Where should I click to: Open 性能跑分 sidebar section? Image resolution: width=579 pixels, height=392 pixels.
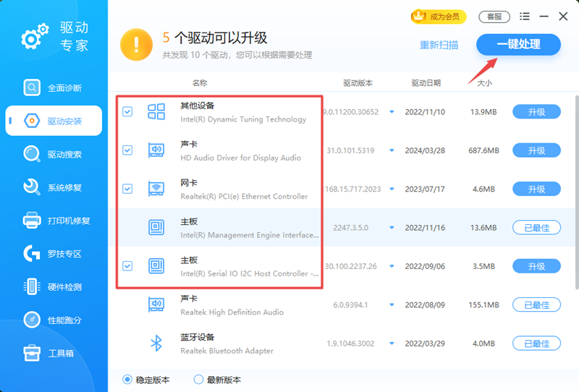pos(54,320)
